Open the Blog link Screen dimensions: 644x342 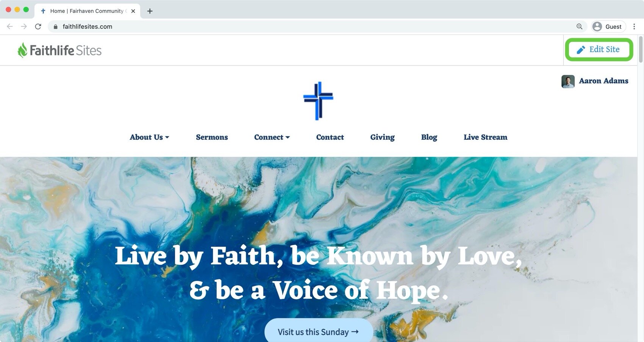tap(429, 137)
